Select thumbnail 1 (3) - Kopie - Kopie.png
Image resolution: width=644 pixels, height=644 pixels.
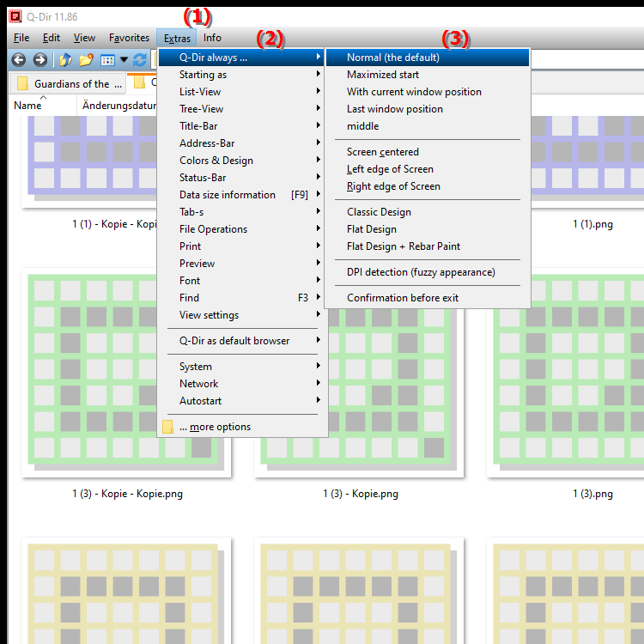126,373
